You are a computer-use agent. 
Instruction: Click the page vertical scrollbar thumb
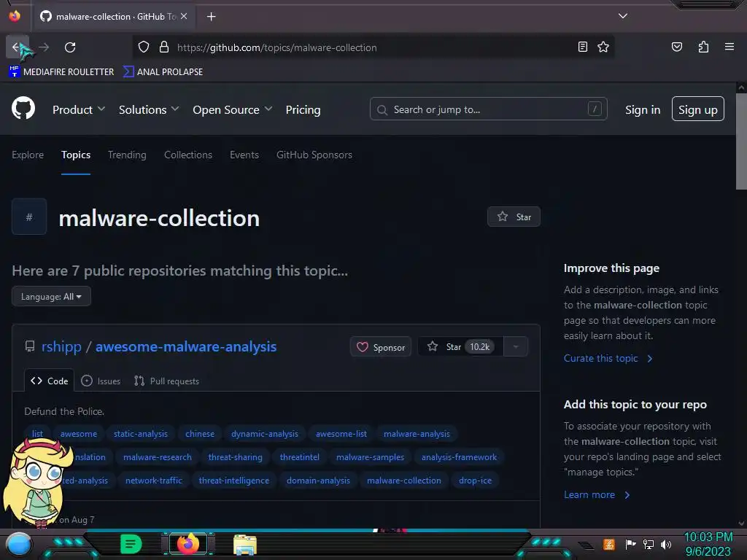click(x=741, y=141)
